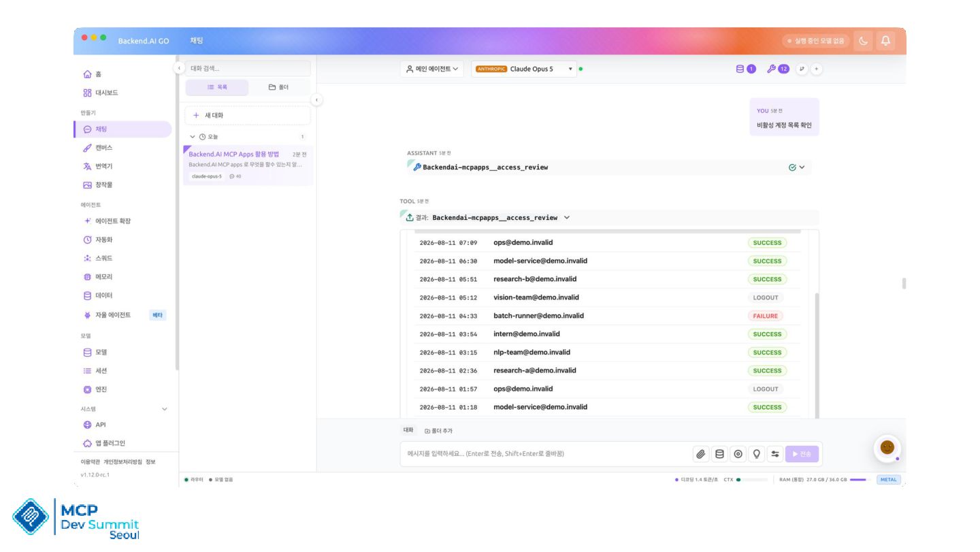
Task: Open the notifications bell
Action: [x=885, y=41]
